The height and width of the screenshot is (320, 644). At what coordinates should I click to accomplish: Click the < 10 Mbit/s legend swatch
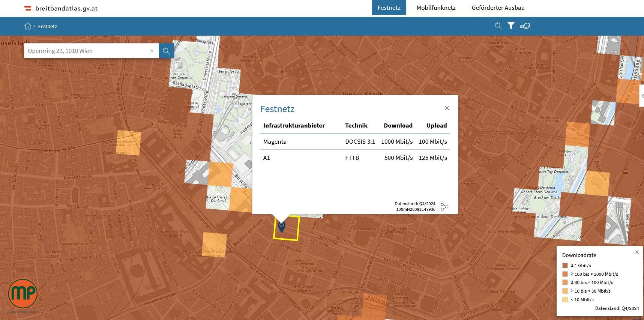tap(565, 300)
